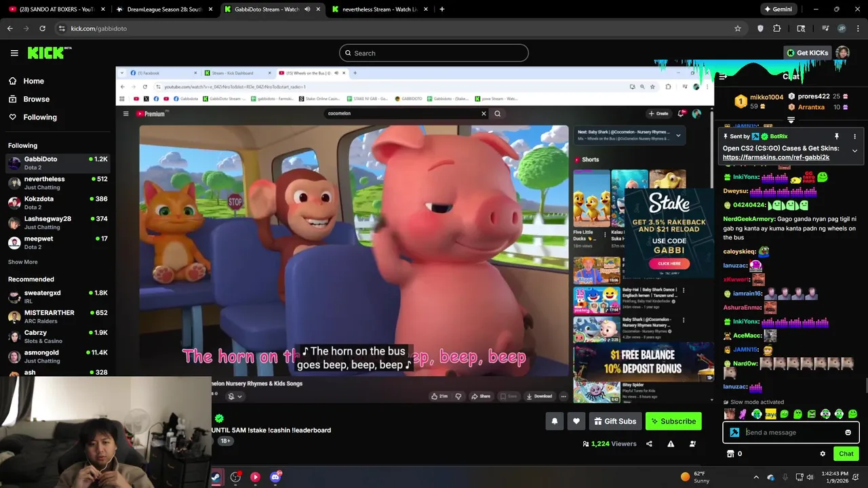Open Browse in sidebar
The width and height of the screenshot is (868, 488).
[29, 99]
